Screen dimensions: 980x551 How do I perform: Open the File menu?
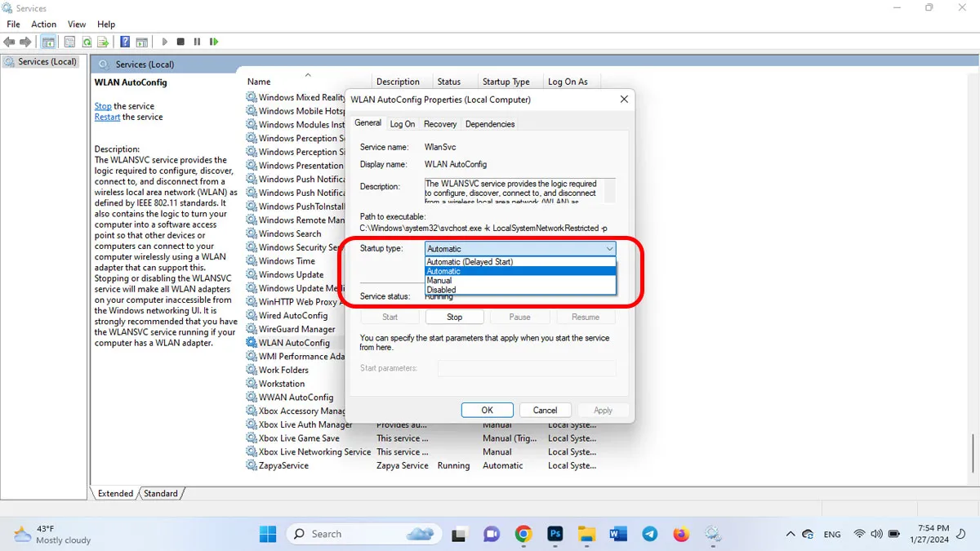(13, 24)
